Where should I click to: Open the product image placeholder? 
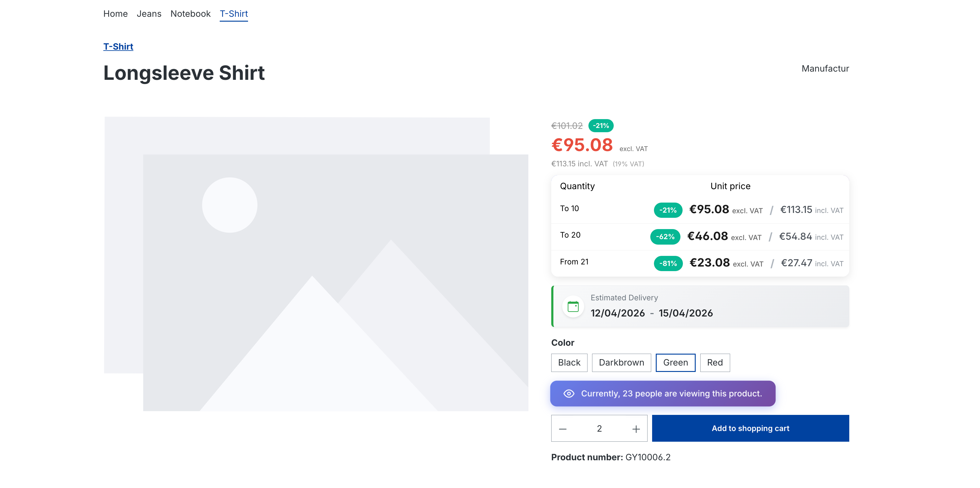(316, 264)
